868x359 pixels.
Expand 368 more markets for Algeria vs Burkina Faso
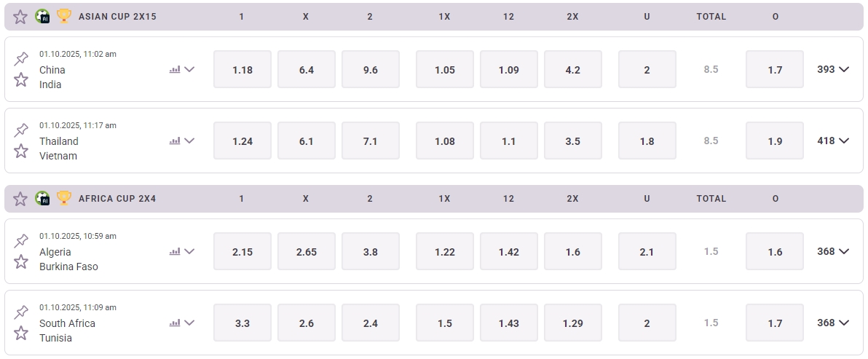click(833, 252)
